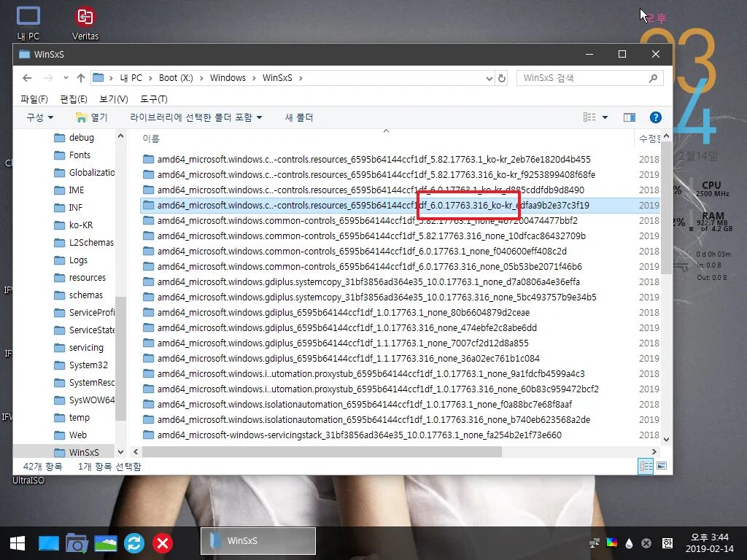
Task: Select gdiplus folder ending 1.1.17763.1_none_7007cf2d12d8a855
Action: (x=336, y=343)
